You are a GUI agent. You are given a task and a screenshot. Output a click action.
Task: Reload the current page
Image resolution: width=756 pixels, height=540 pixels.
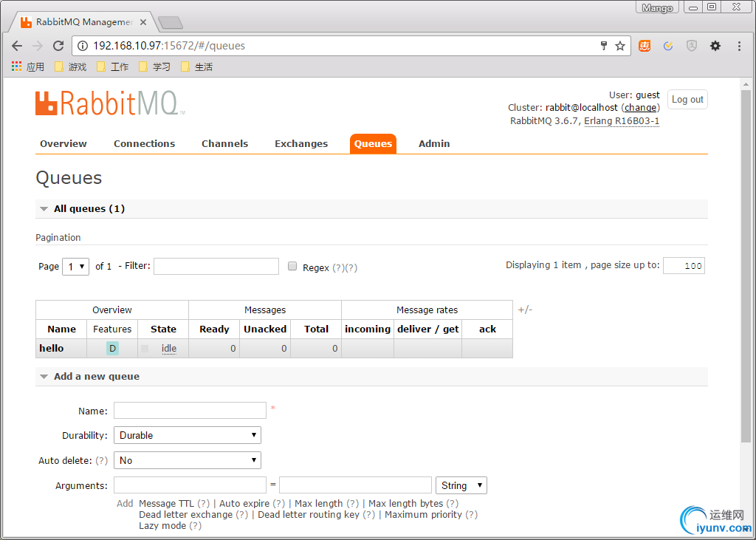[58, 46]
